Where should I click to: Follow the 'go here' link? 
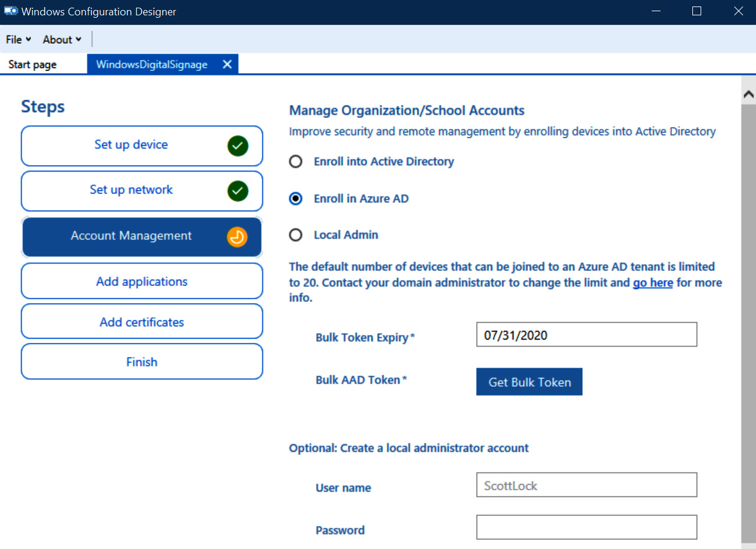[x=653, y=282]
